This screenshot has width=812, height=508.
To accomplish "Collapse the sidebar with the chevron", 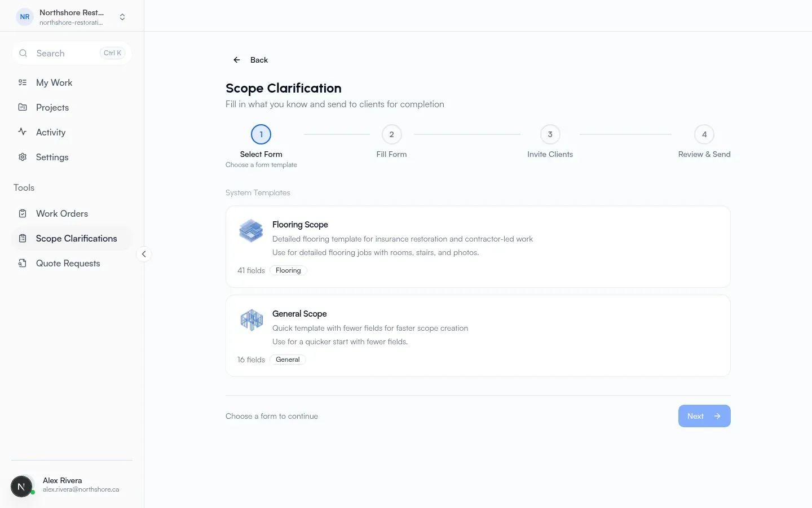I will (x=144, y=254).
